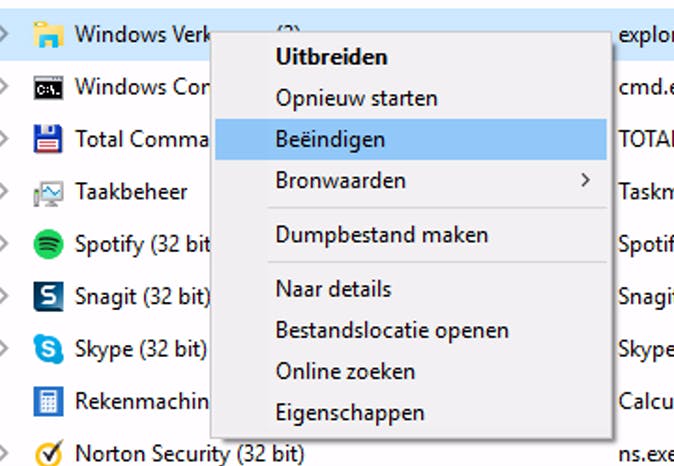Click Eigenschappen at bottom of context menu
This screenshot has width=674, height=466.
(x=350, y=412)
